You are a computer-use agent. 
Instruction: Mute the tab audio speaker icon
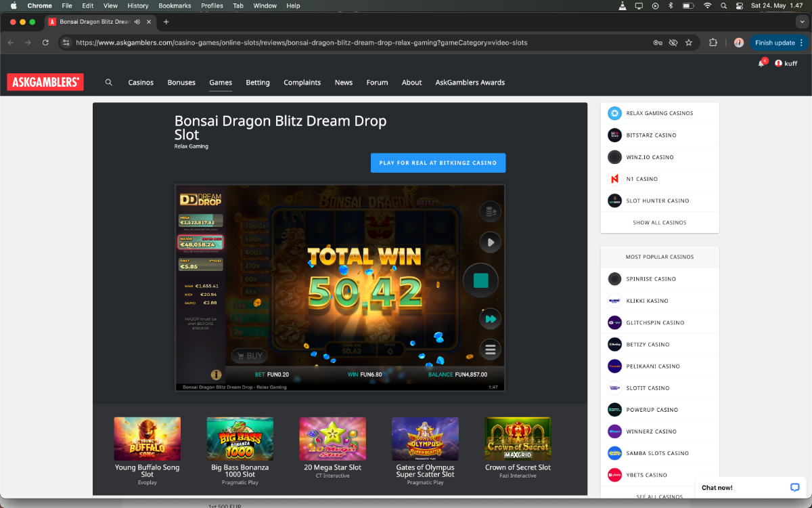click(x=137, y=22)
